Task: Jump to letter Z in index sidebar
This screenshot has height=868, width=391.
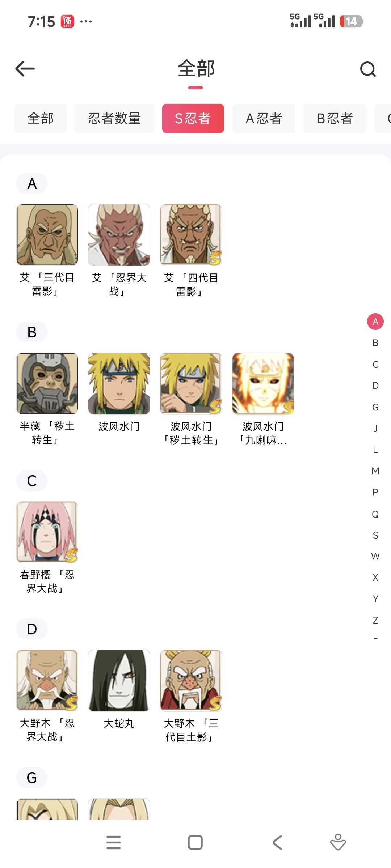Action: [x=375, y=620]
